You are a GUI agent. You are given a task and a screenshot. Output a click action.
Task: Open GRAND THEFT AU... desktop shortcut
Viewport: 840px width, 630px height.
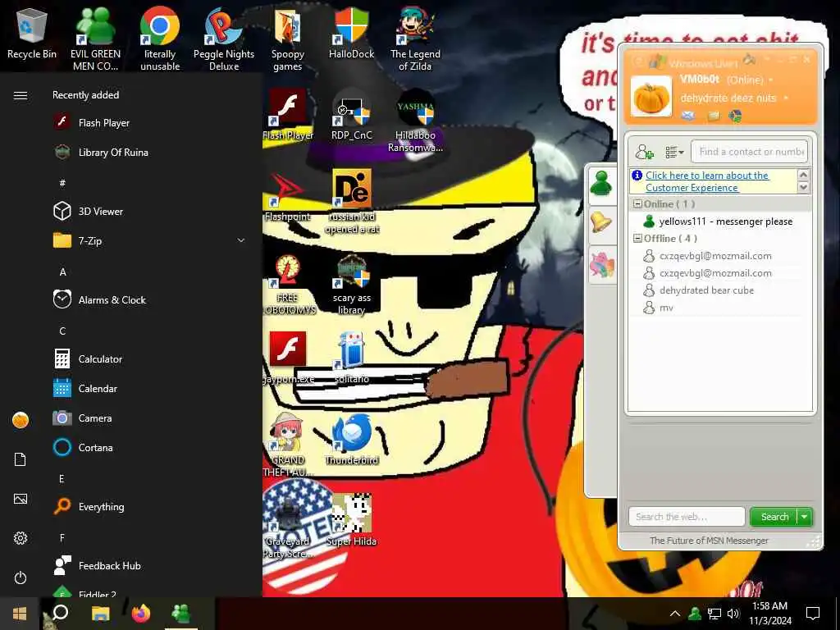pyautogui.click(x=288, y=445)
